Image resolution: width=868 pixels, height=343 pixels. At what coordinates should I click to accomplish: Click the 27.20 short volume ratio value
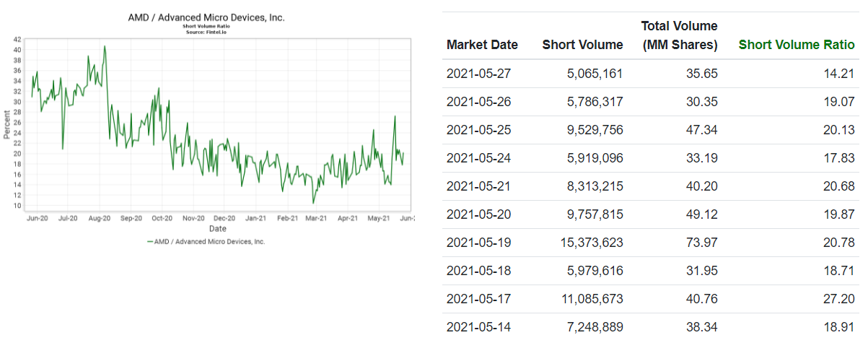840,299
